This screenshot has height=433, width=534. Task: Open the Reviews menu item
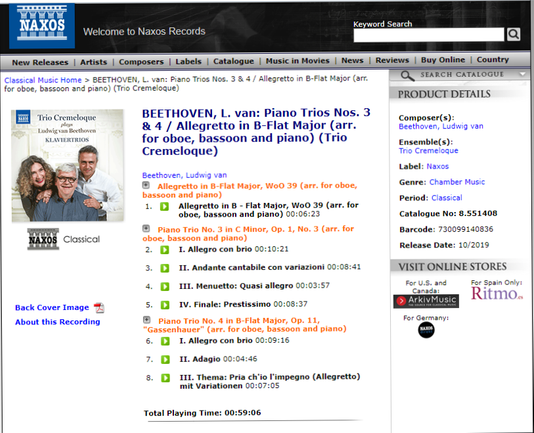[392, 60]
